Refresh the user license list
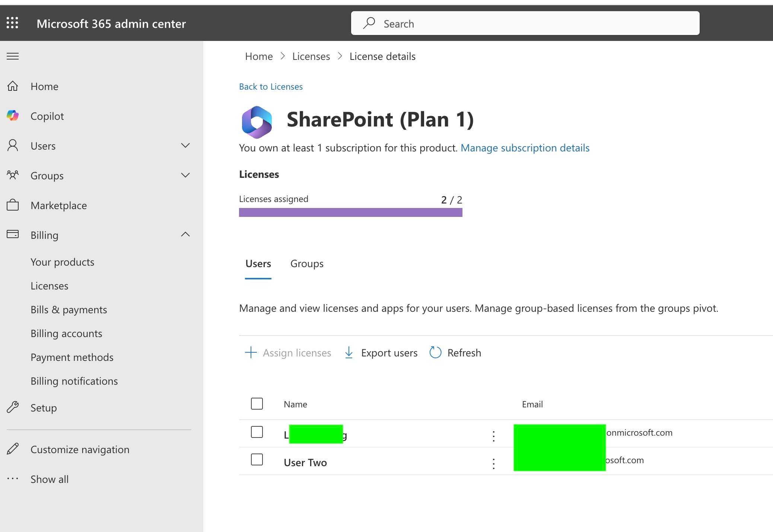Image resolution: width=773 pixels, height=532 pixels. point(455,352)
